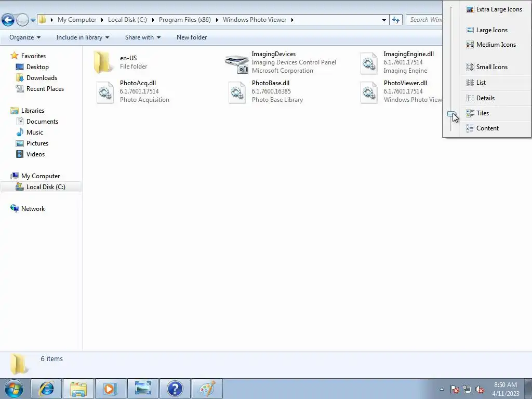
Task: Choose Tiles view option
Action: [496, 113]
